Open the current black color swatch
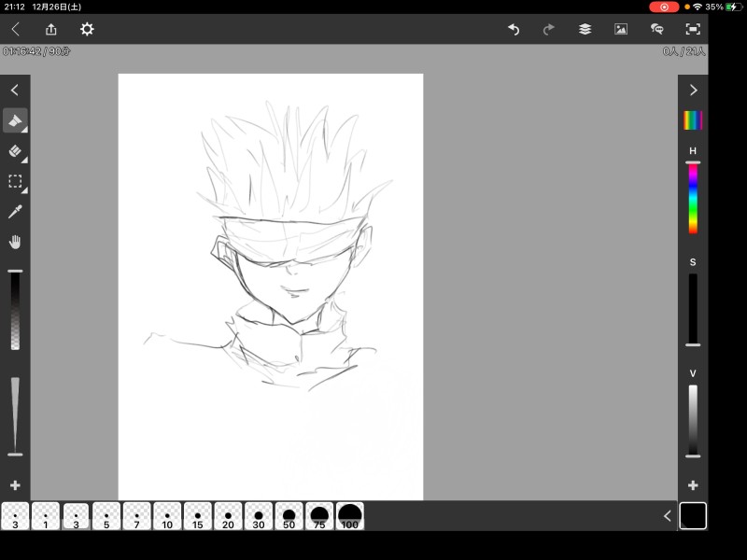 click(x=693, y=516)
